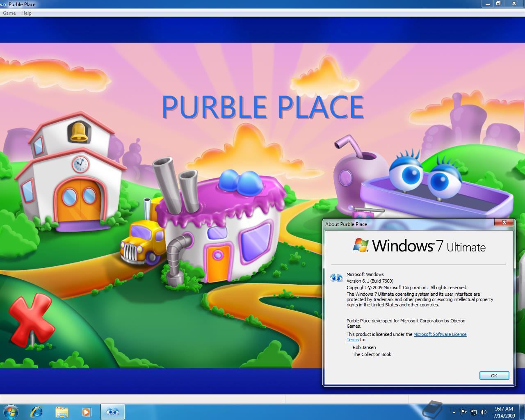Click the 'Microsoft Windows' text in the dialog
The height and width of the screenshot is (420, 525).
click(365, 274)
